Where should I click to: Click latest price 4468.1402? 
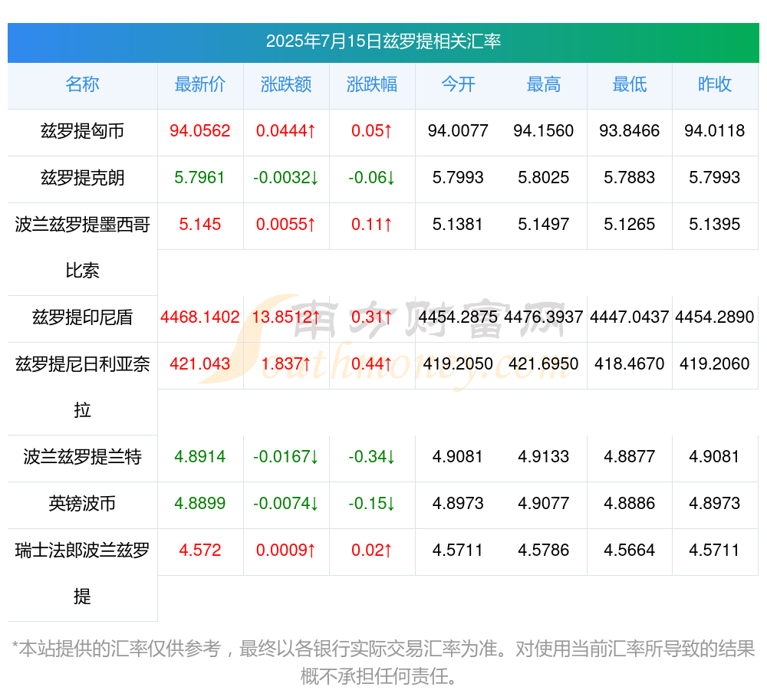(x=199, y=317)
